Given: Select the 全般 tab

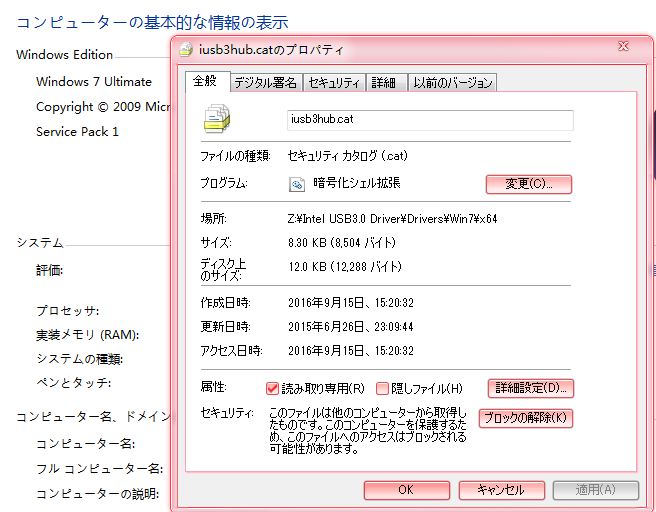Looking at the screenshot, I should coord(208,81).
